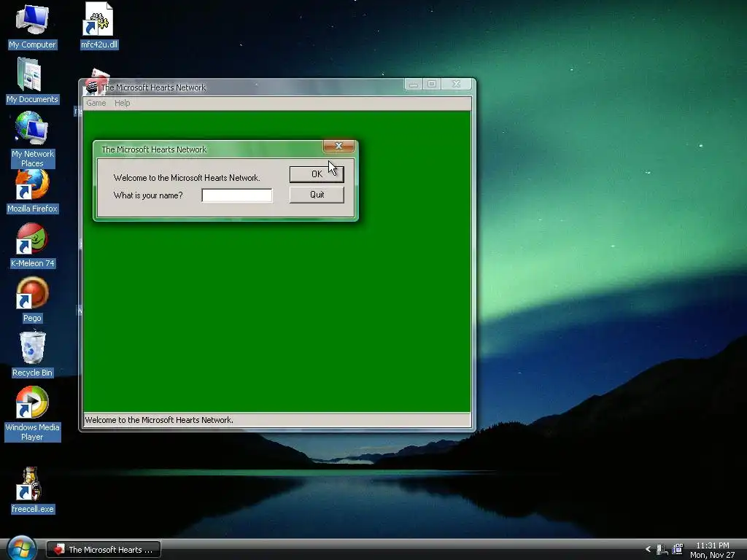The image size is (747, 560).
Task: Minimize the Hearts Network main window
Action: click(413, 85)
